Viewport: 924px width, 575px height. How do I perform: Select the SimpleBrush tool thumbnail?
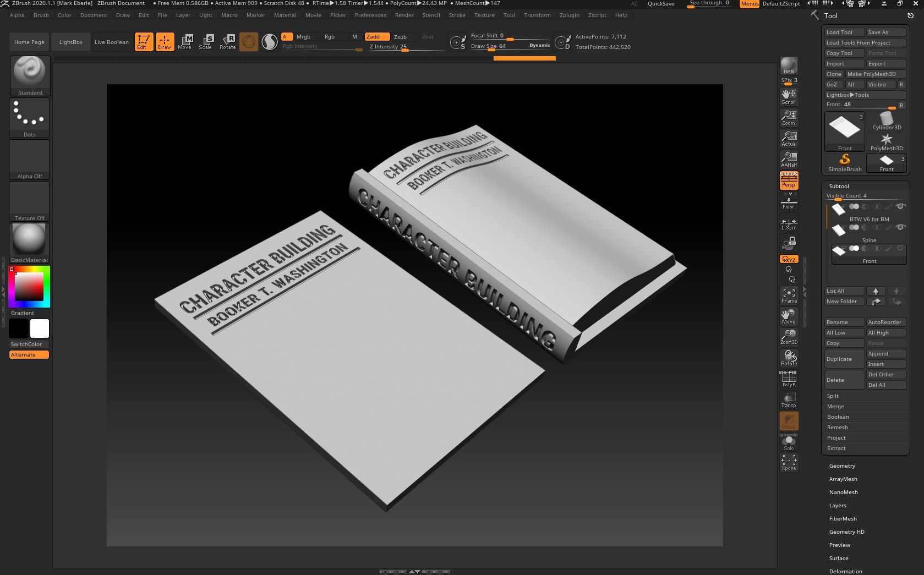[x=845, y=163]
